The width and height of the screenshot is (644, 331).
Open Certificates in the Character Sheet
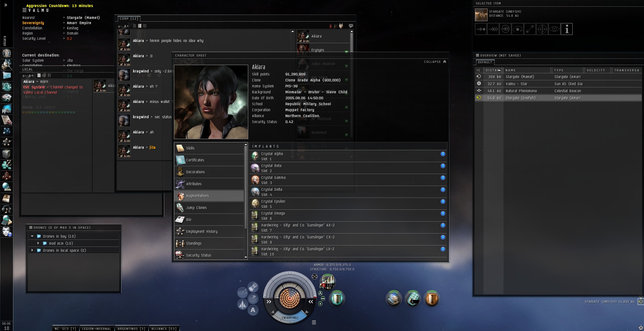pos(209,160)
